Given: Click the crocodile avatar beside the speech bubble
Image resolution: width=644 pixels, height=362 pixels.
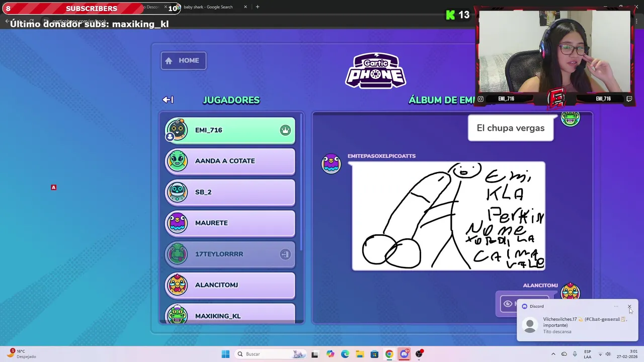Looking at the screenshot, I should pyautogui.click(x=571, y=119).
